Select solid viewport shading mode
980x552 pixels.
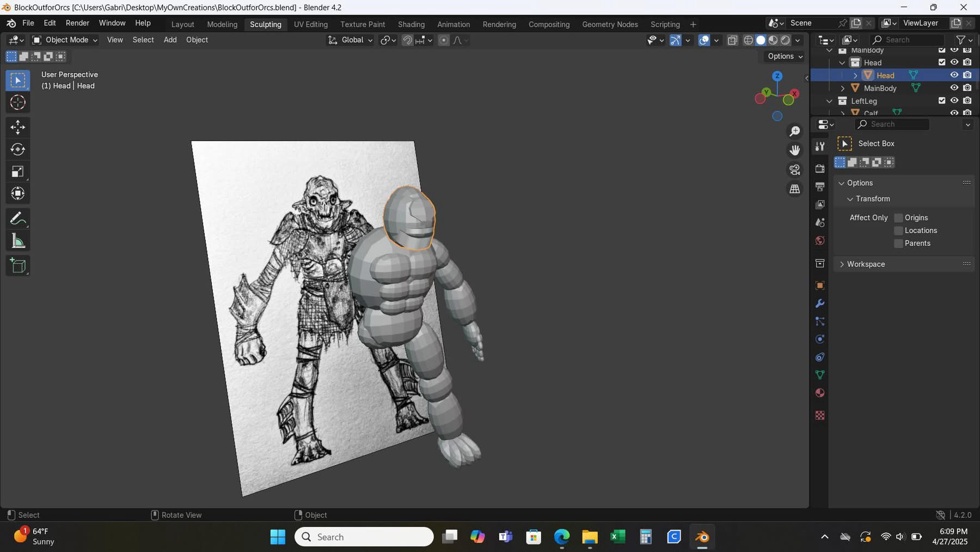coord(761,40)
